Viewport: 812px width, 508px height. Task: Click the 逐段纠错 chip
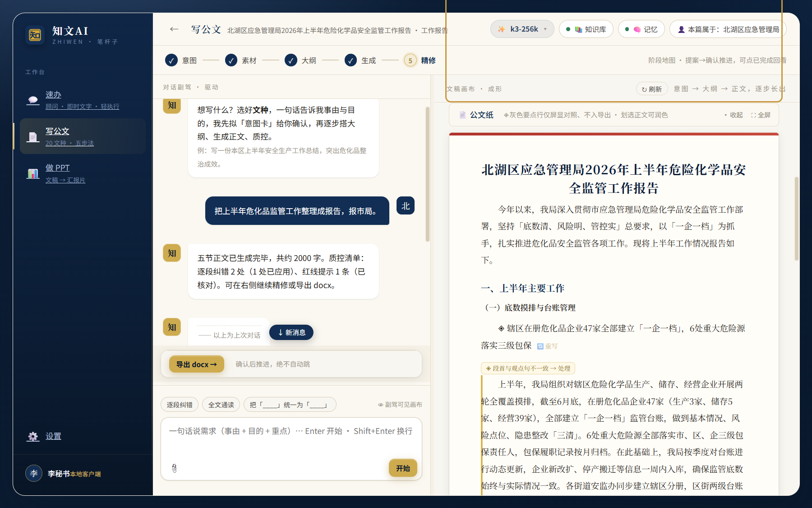pos(180,405)
